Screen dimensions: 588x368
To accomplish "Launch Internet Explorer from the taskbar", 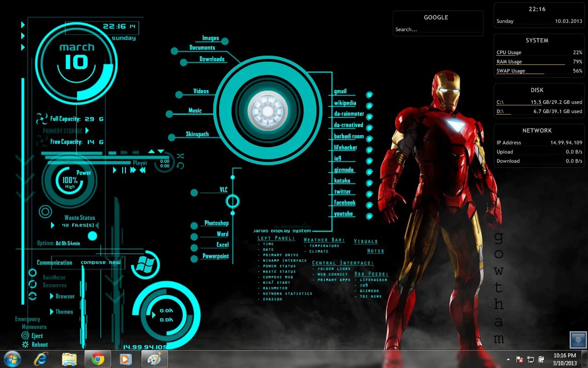I will pyautogui.click(x=41, y=359).
